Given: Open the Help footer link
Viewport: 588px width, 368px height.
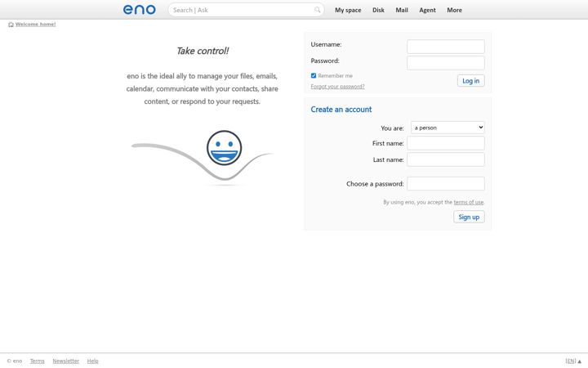Looking at the screenshot, I should 92,361.
